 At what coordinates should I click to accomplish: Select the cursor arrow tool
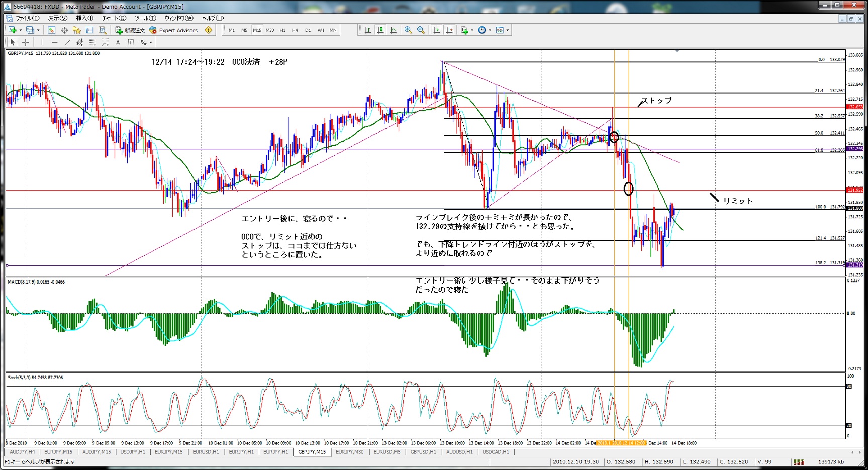(x=13, y=42)
